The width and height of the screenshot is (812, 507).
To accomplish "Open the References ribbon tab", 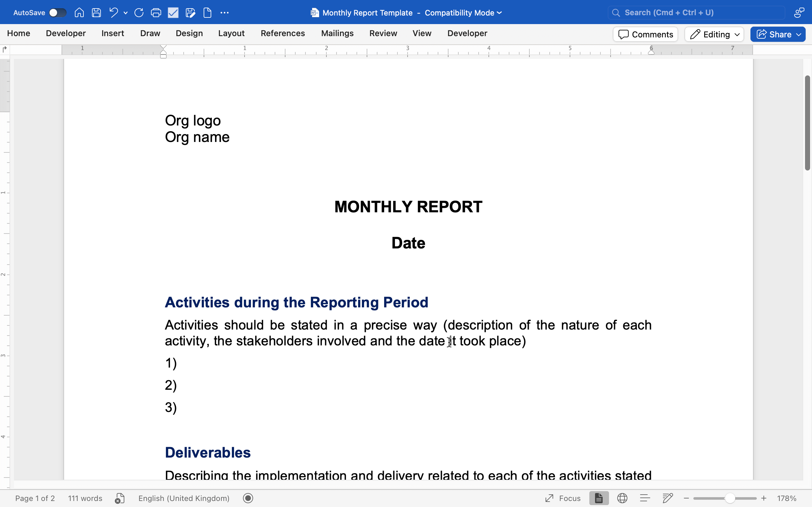I will 283,33.
